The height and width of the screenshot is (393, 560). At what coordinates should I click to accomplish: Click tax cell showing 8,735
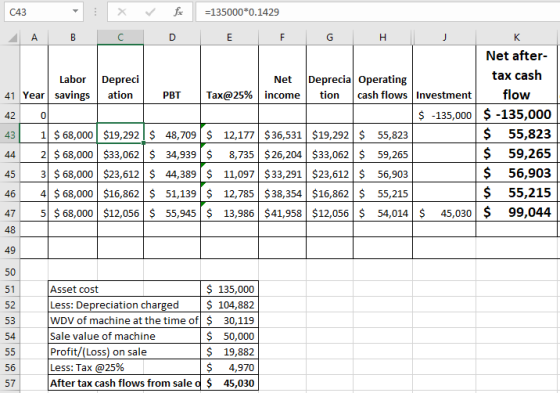pyautogui.click(x=229, y=154)
